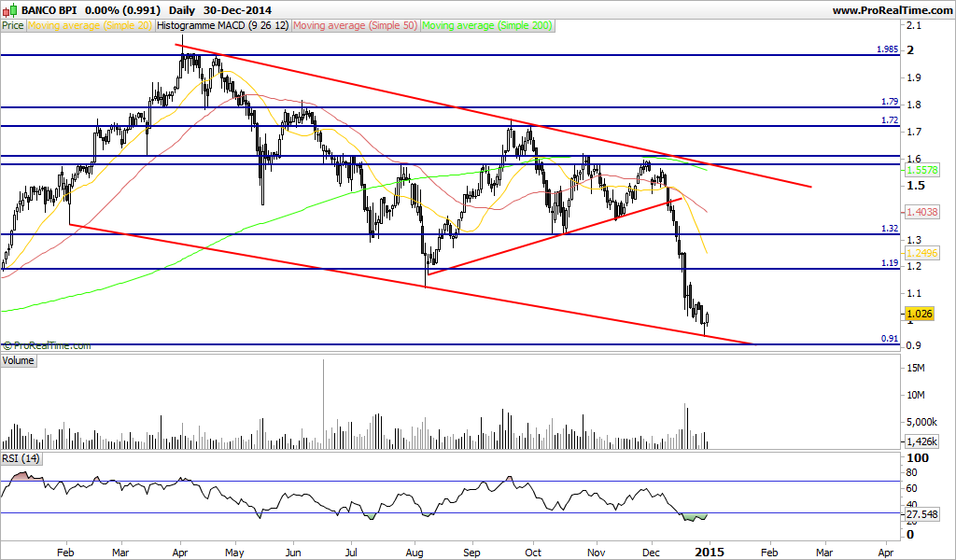Click the 100 value on RSI axis
This screenshot has height=560, width=956.
(919, 458)
